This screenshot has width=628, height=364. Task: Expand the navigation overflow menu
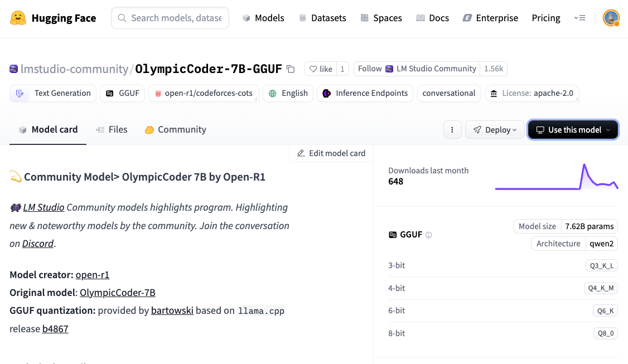click(579, 18)
